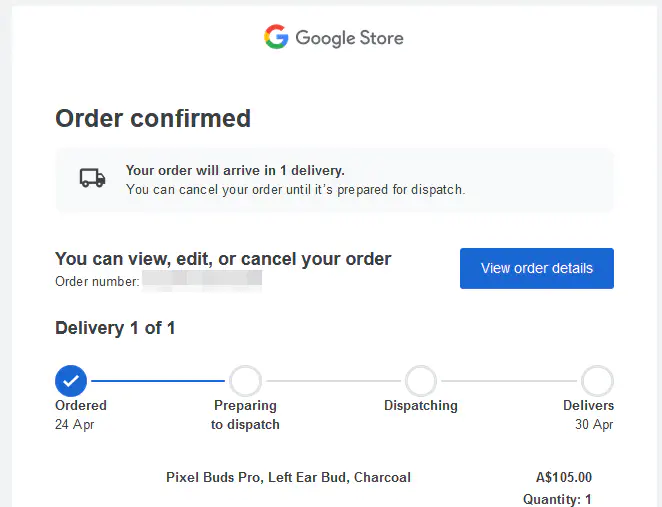
Task: Click the Dispatching step label
Action: coord(421,406)
